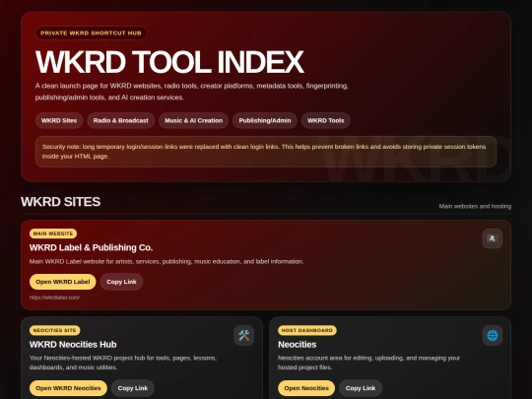Screen dimensions: 532x399
Task: Click the wkrdlabel.com URL text
Action: click(54, 298)
